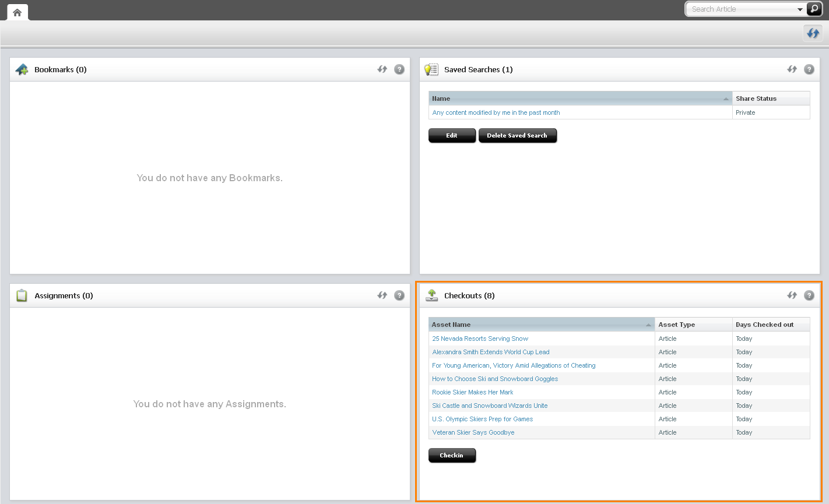Open 'Any content modified by me' saved search

click(496, 112)
